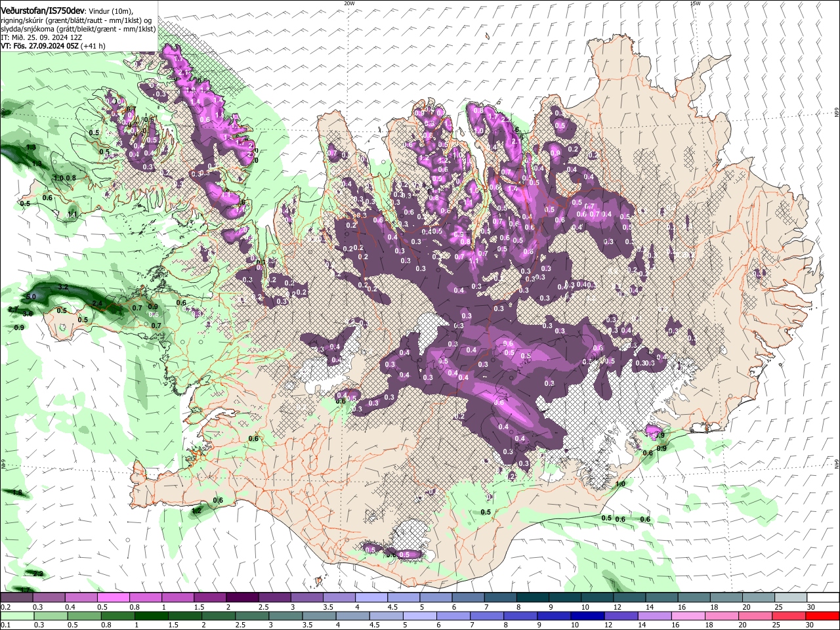Image resolution: width=840 pixels, height=630 pixels.
Task: Click the '(+41 h)' forecast offset text
Action: 94,47
